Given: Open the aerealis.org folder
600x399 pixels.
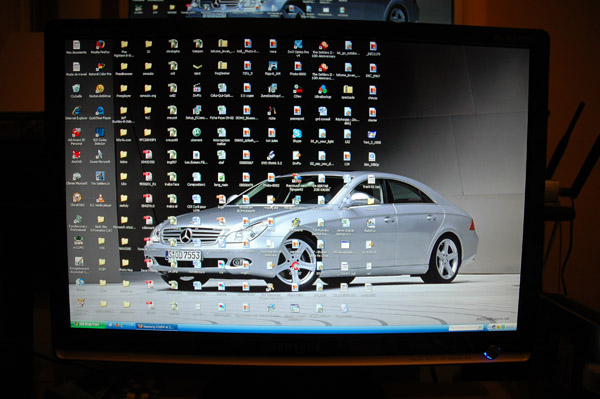Looking at the screenshot, I should point(148,90).
